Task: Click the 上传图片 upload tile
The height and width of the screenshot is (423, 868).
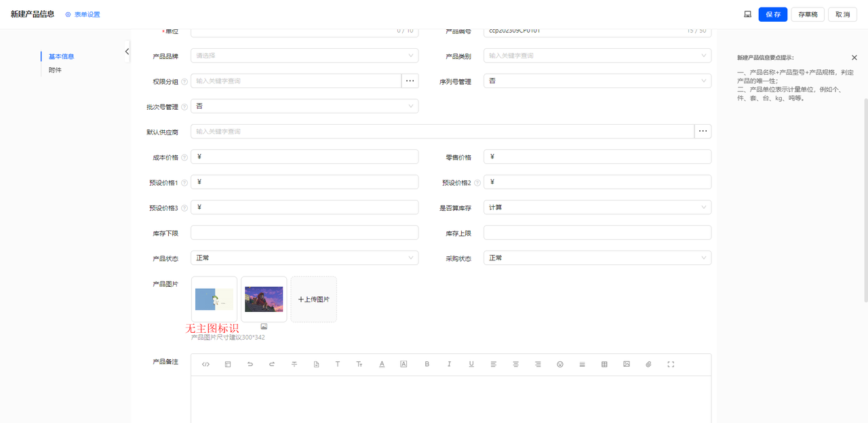Action: pyautogui.click(x=313, y=299)
